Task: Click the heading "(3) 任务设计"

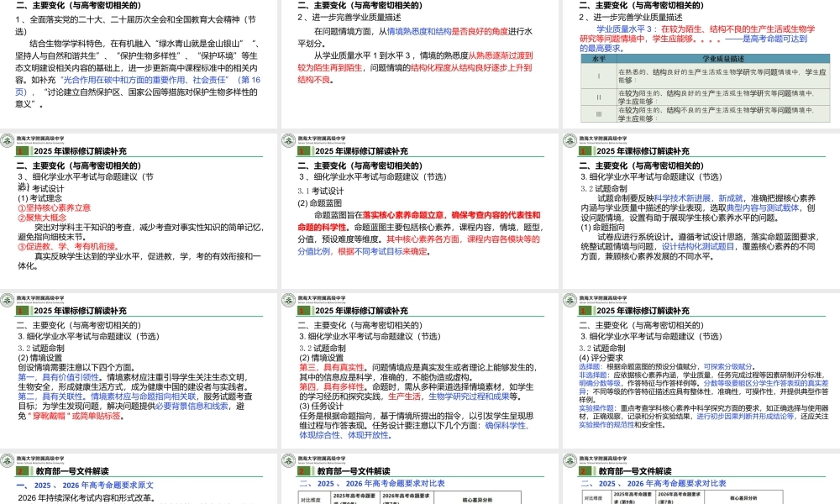Action: click(322, 406)
